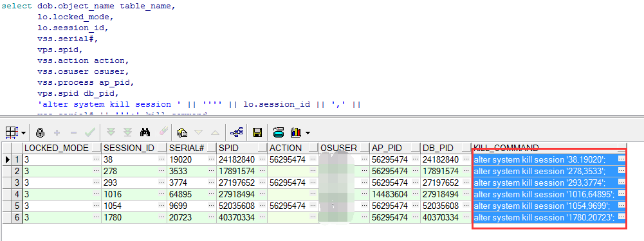
Task: Click the Linked query tree icon
Action: pyautogui.click(x=237, y=132)
